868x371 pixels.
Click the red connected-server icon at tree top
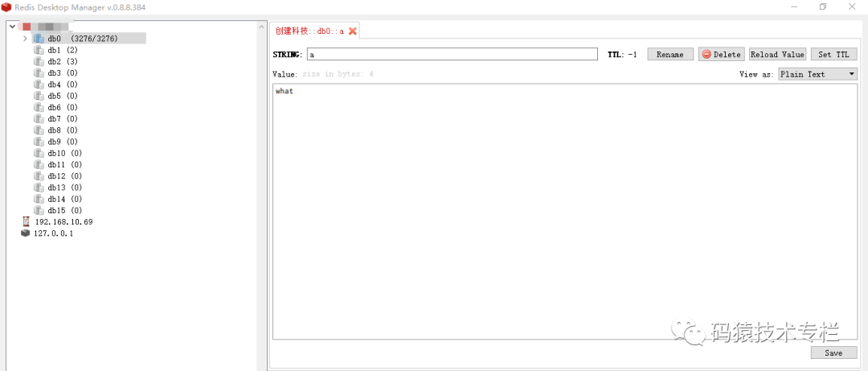click(27, 27)
